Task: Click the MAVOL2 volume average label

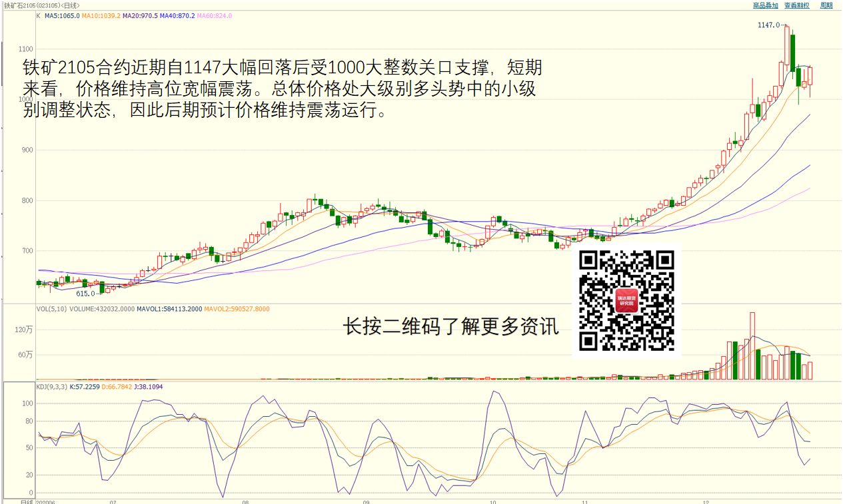Action: tap(237, 309)
